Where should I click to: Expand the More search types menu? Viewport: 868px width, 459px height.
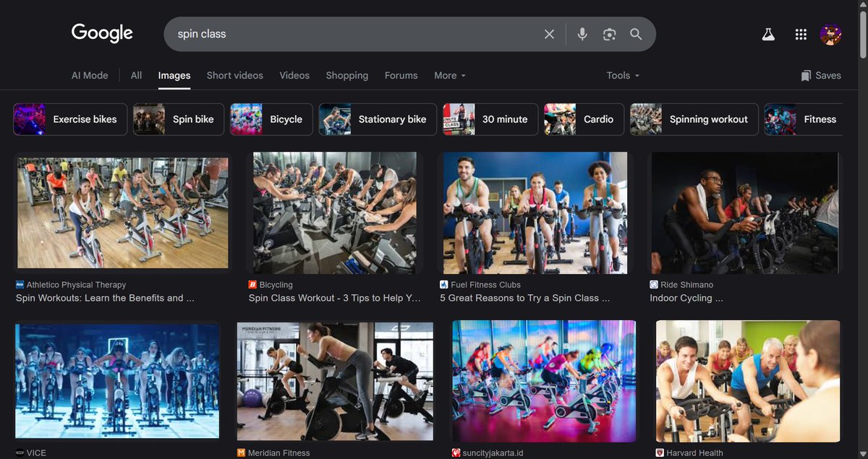click(x=449, y=75)
